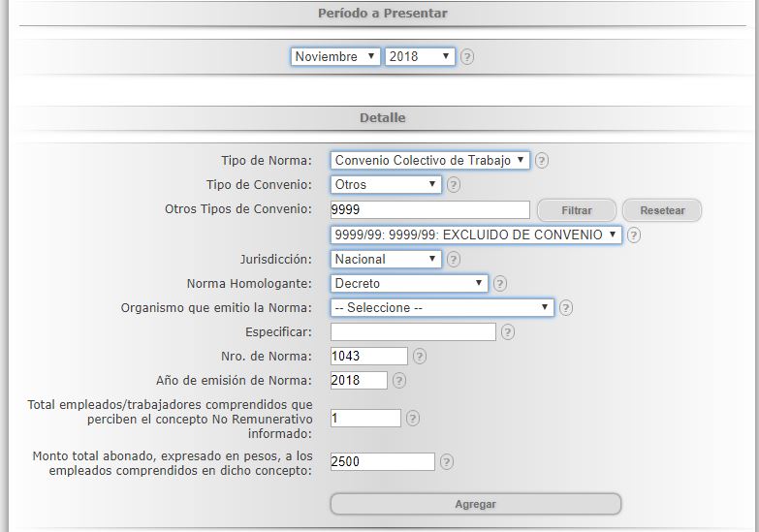Click the empty Especificar text field
The width and height of the screenshot is (759, 532).
tap(413, 332)
